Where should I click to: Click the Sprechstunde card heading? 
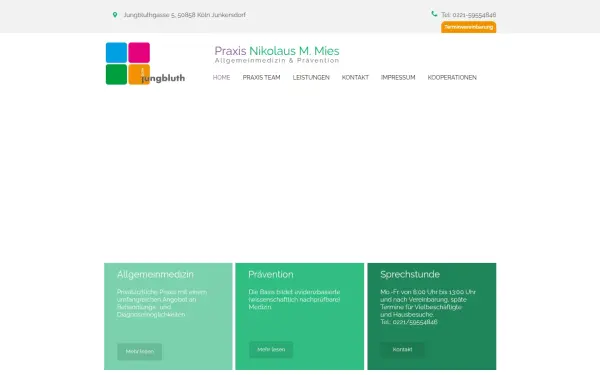coord(410,274)
